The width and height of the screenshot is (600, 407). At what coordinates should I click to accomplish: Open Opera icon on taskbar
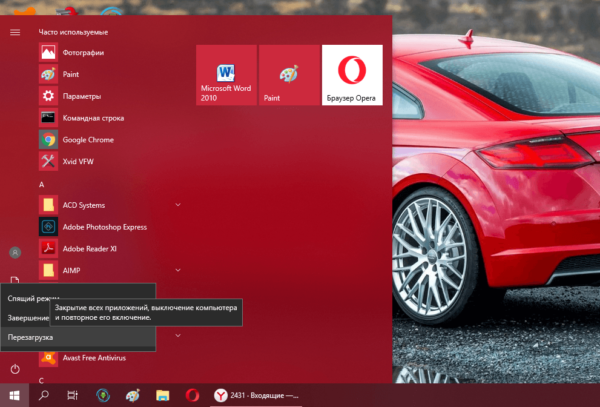click(x=192, y=395)
